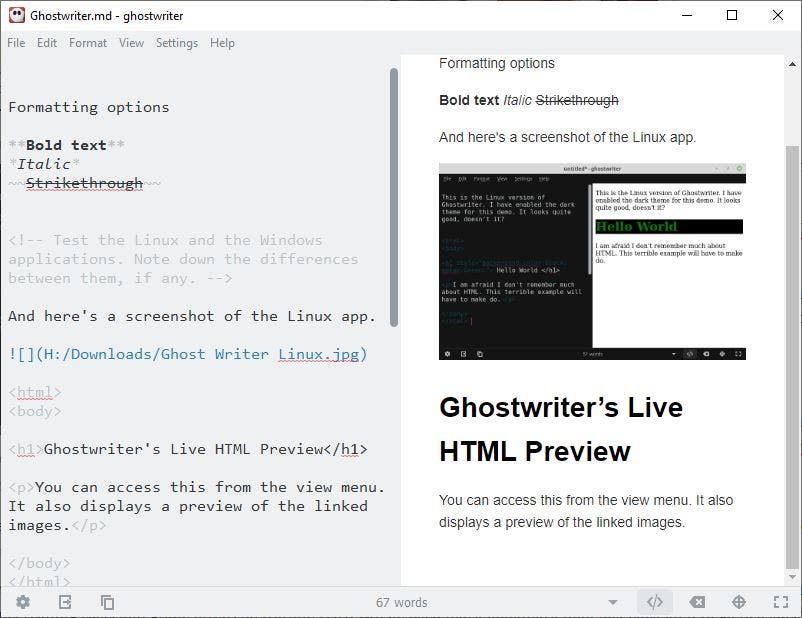
Task: Click the 67 words counter
Action: coord(402,602)
